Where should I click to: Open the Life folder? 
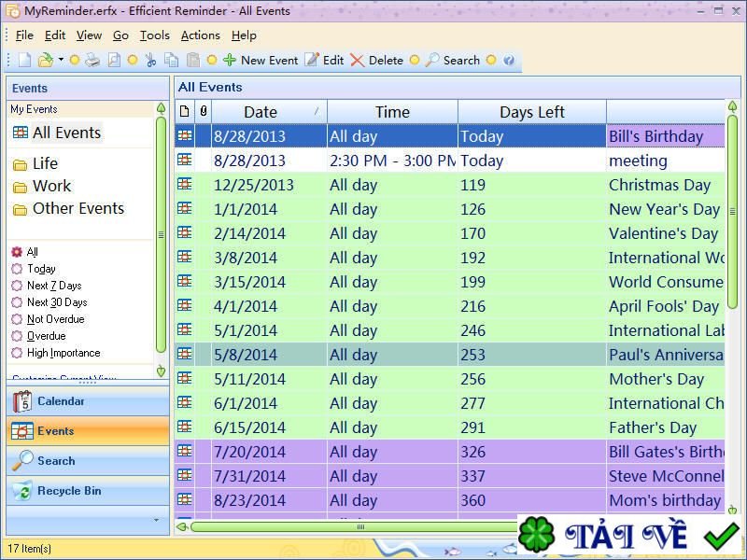tap(35, 164)
